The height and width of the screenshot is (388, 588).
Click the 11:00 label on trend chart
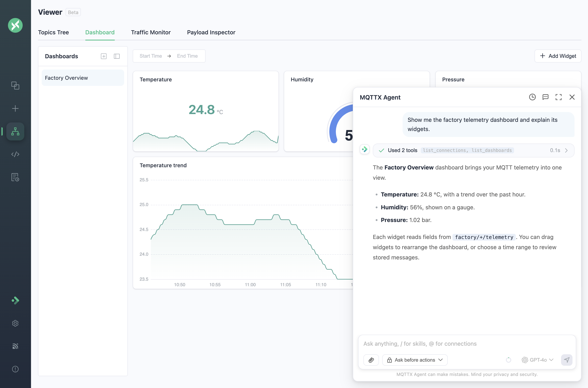(250, 285)
